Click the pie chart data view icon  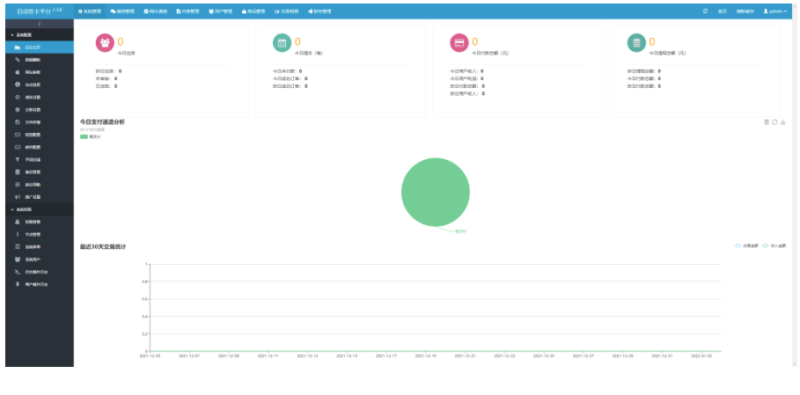click(766, 122)
